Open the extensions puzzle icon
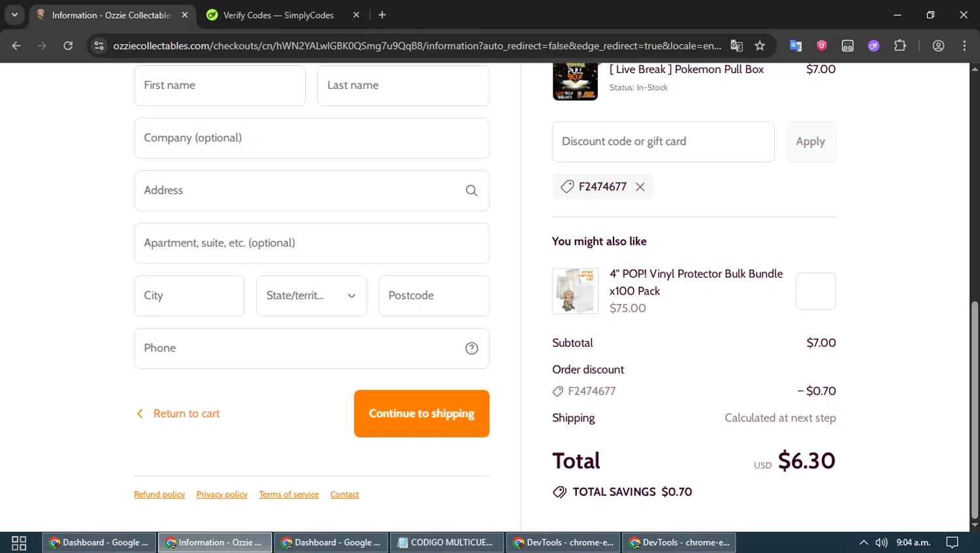Screen dimensions: 980x553 [x=900, y=46]
